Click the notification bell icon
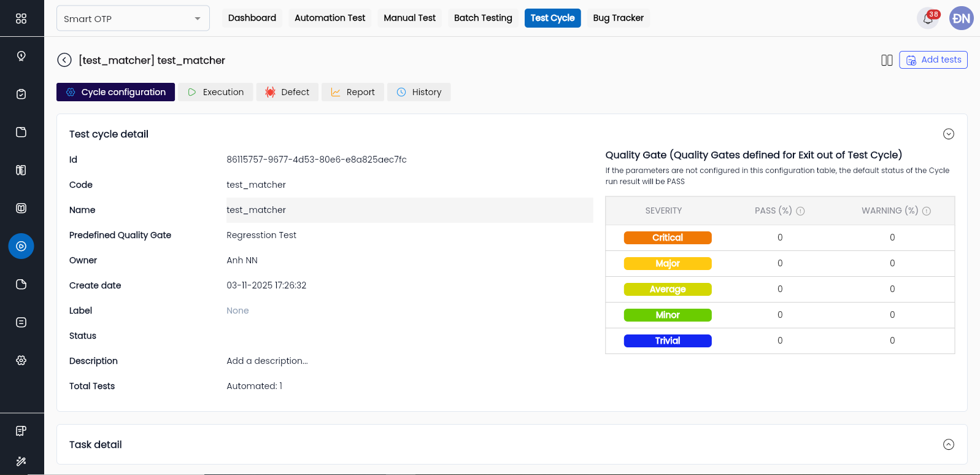 928,19
